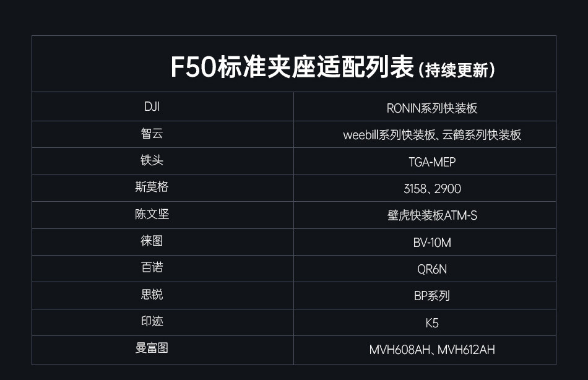
Task: Click the 3158、2900 model cell
Action: point(432,189)
